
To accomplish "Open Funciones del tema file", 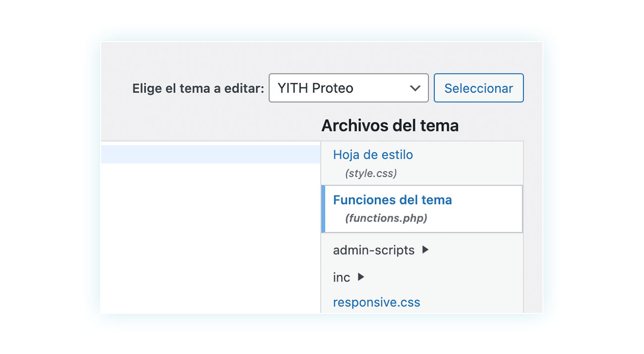I will click(392, 200).
